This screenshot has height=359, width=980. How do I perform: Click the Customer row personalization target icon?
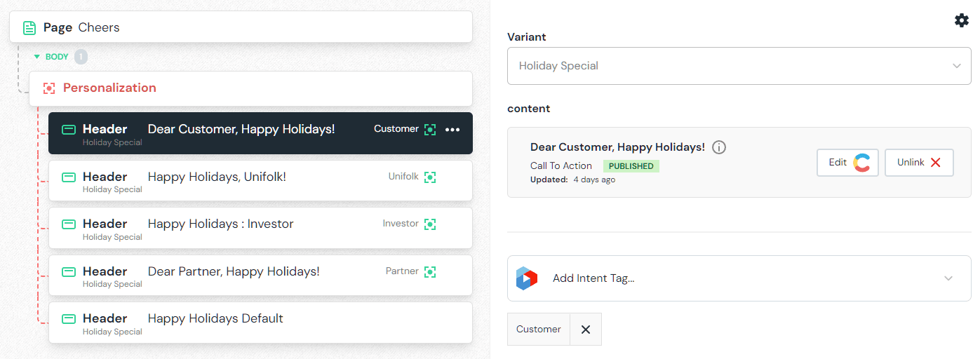click(430, 130)
